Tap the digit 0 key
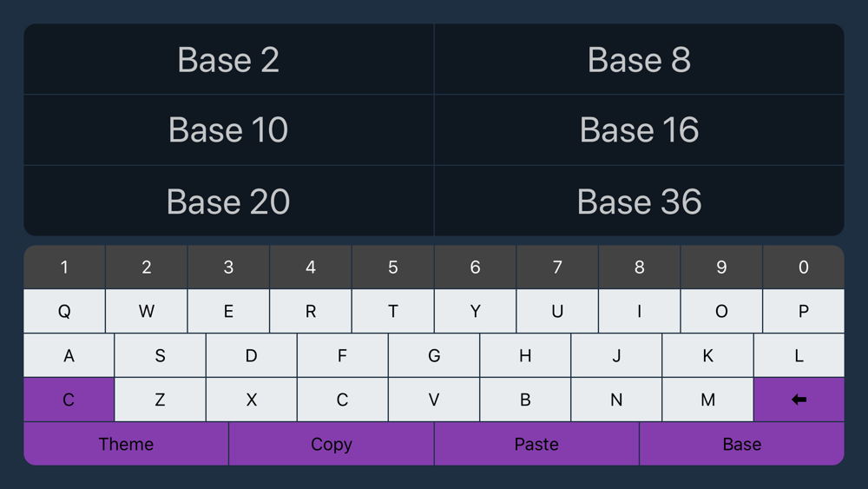868x489 pixels. tap(803, 267)
